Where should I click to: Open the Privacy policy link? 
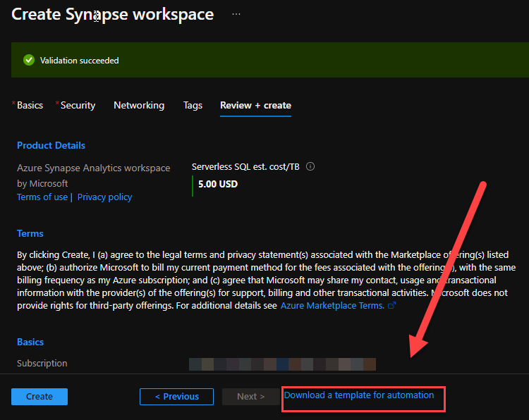click(104, 197)
